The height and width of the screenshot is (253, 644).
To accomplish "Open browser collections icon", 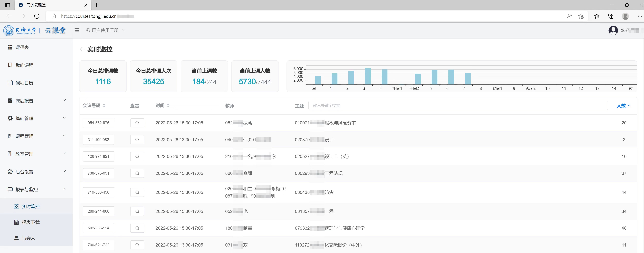I will point(611,16).
